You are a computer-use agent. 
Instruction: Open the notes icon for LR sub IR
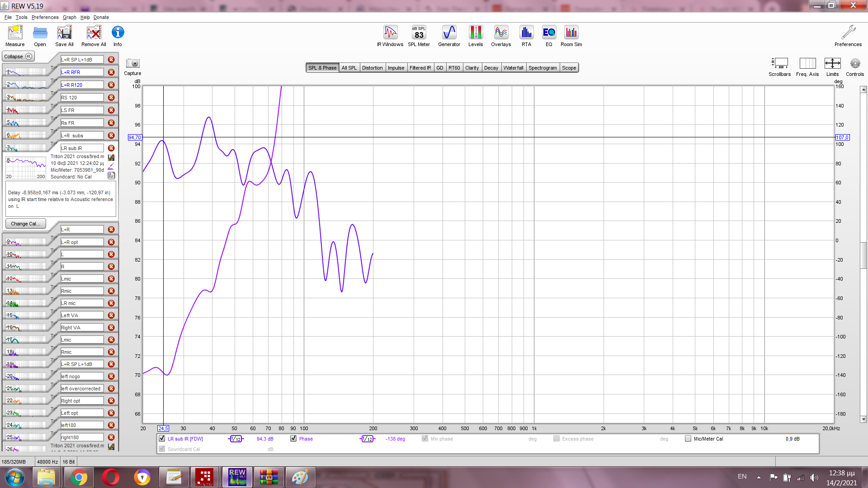[111, 175]
